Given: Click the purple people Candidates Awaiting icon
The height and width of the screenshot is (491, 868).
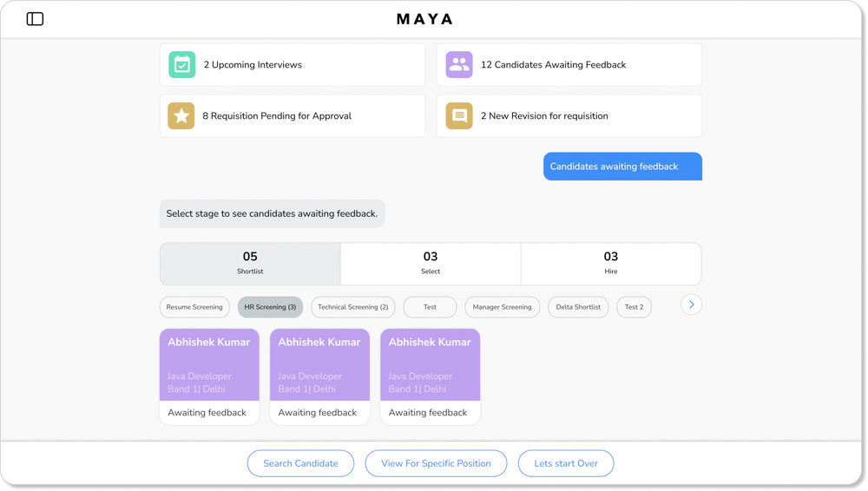Looking at the screenshot, I should [459, 65].
